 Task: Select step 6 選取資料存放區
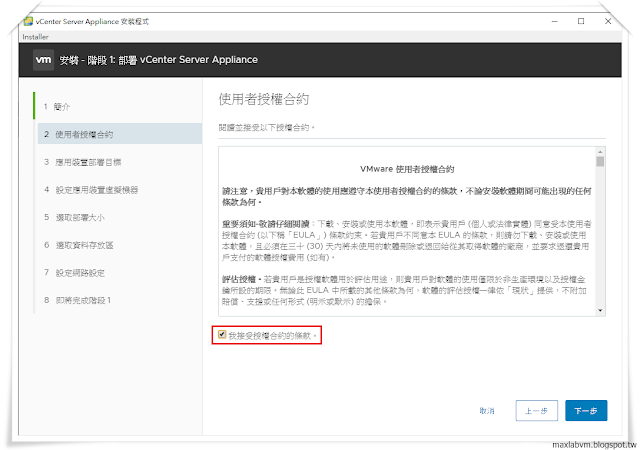pyautogui.click(x=79, y=245)
